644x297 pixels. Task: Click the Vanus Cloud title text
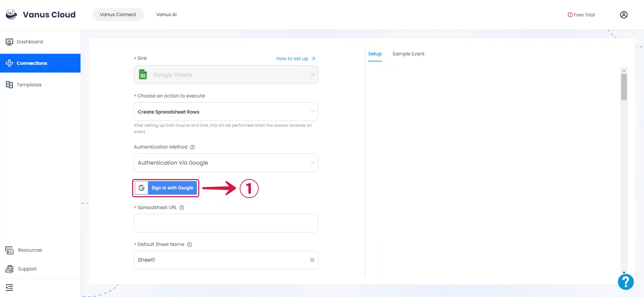(49, 14)
